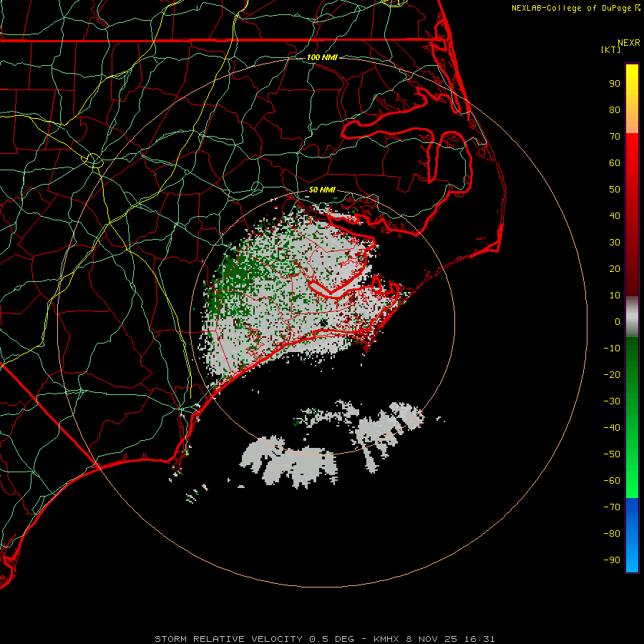Click the 90 value on the velocity scale

coord(615,84)
